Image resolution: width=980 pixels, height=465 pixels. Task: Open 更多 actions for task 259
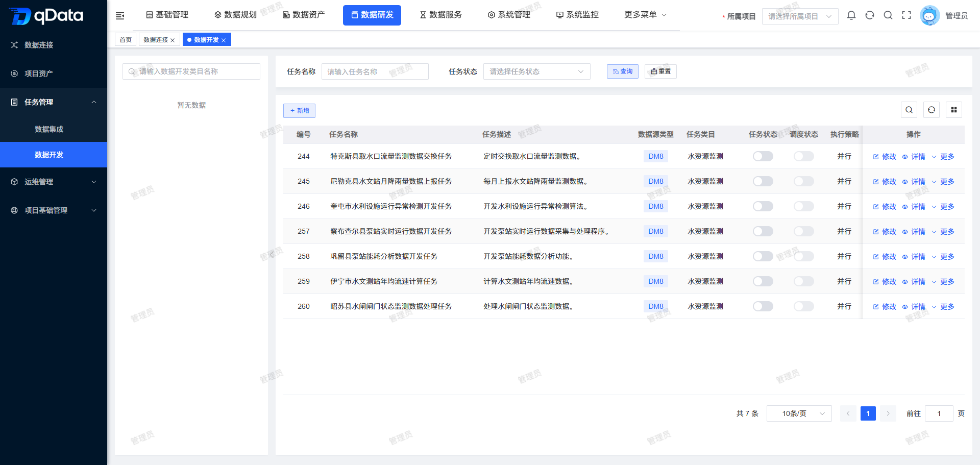[x=943, y=282]
